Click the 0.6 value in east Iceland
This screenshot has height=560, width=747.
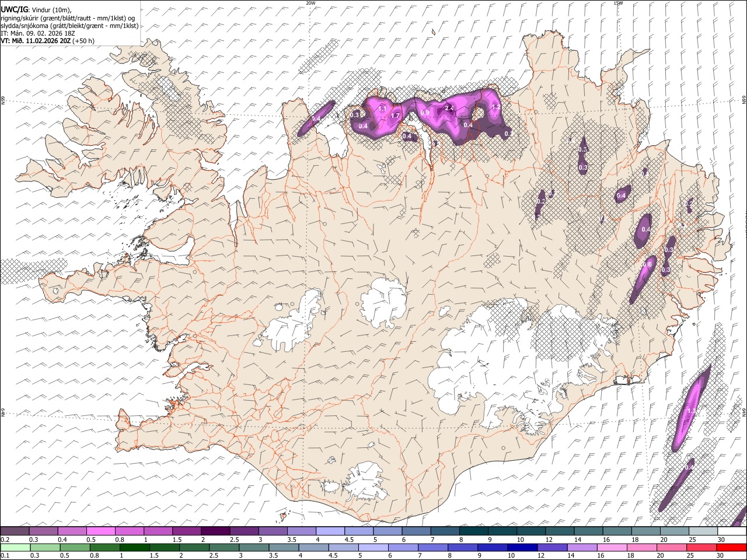tap(647, 264)
